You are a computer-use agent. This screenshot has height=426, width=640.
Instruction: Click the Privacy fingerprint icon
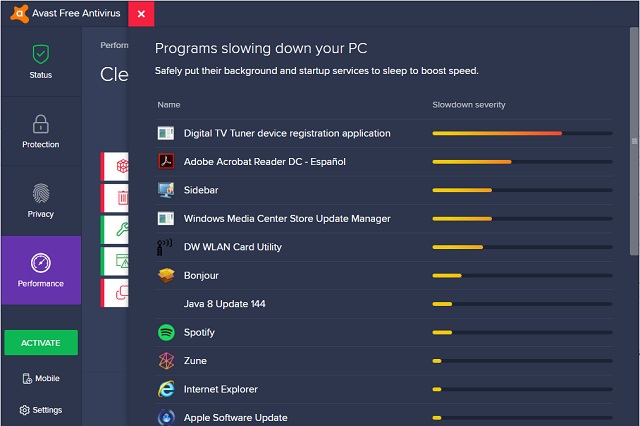[x=41, y=193]
